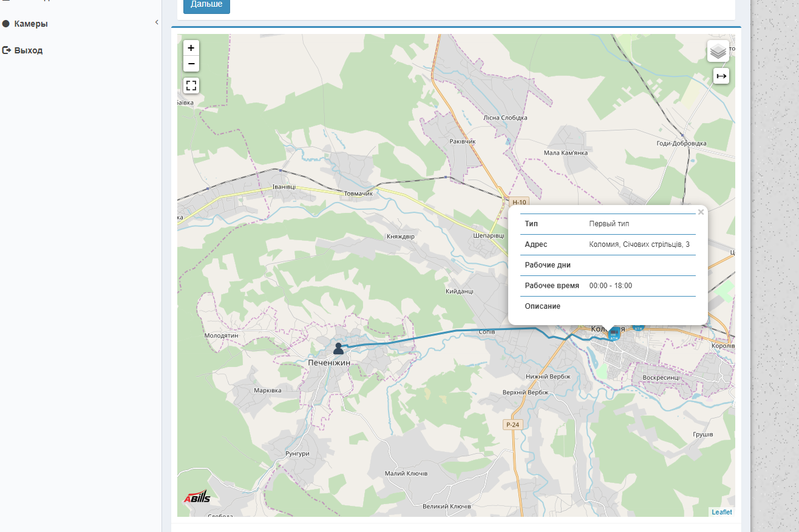Open the Камеры menu item

pos(31,24)
